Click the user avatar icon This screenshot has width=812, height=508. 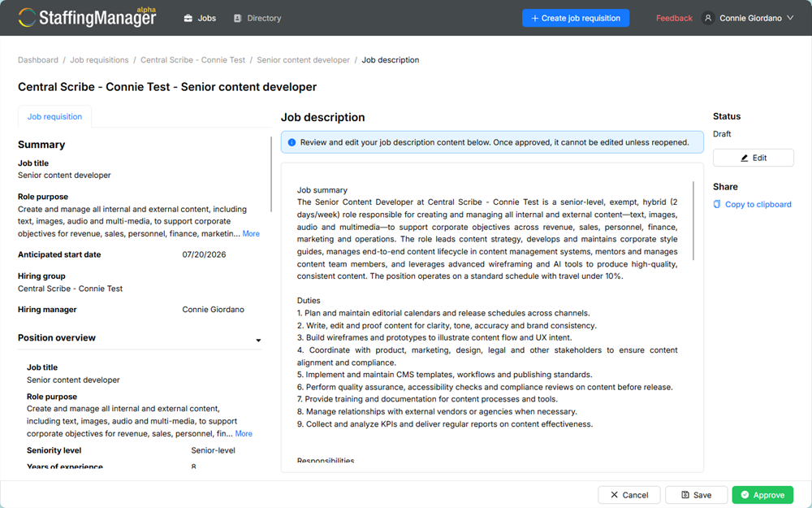(x=708, y=18)
